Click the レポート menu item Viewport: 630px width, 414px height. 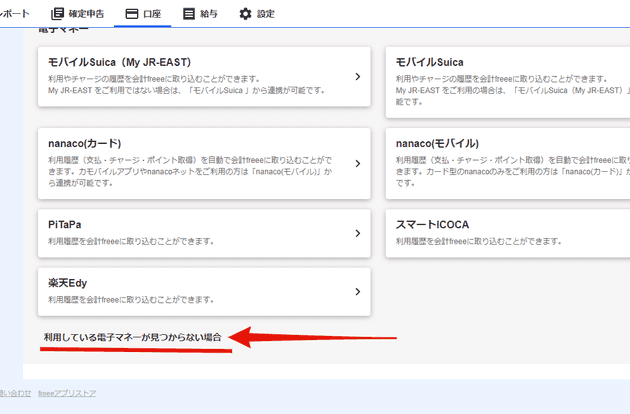coord(15,14)
